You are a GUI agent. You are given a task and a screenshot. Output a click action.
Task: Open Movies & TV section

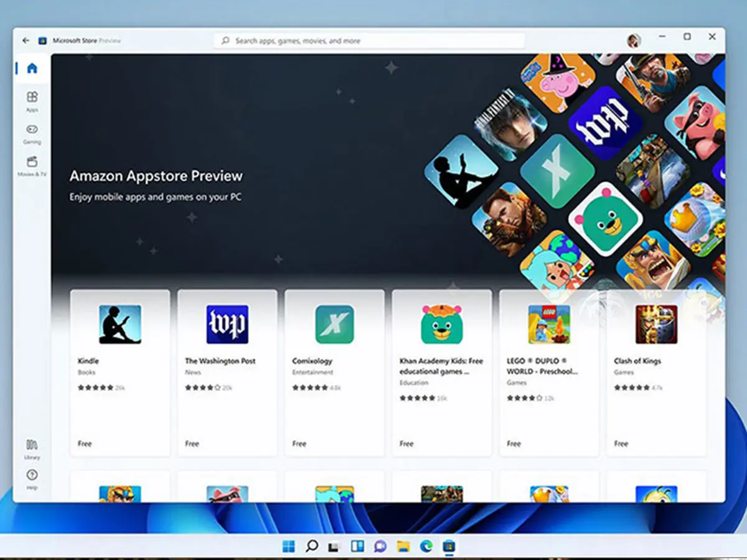coord(32,166)
